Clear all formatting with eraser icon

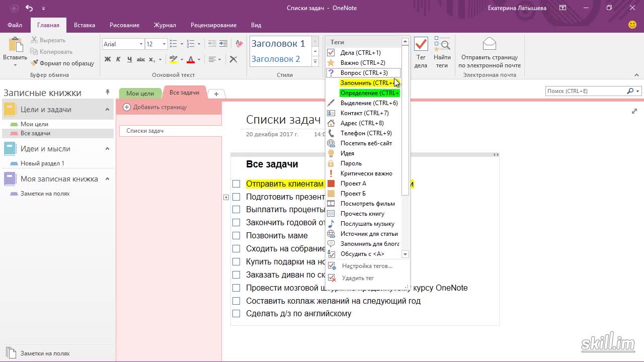[239, 44]
